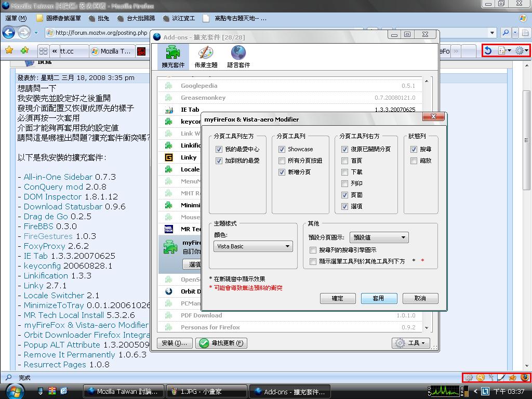Click the page vertical scrollbar thumb

pos(526,140)
